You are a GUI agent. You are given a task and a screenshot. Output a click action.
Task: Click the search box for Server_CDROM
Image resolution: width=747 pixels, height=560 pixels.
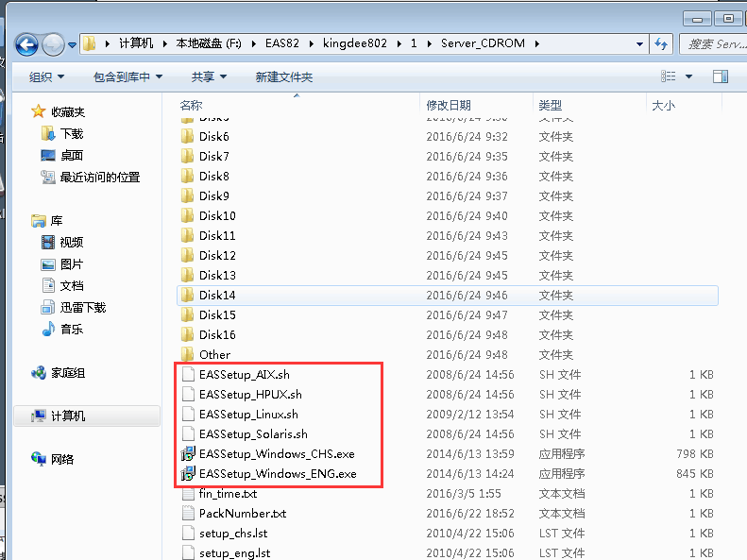(713, 43)
